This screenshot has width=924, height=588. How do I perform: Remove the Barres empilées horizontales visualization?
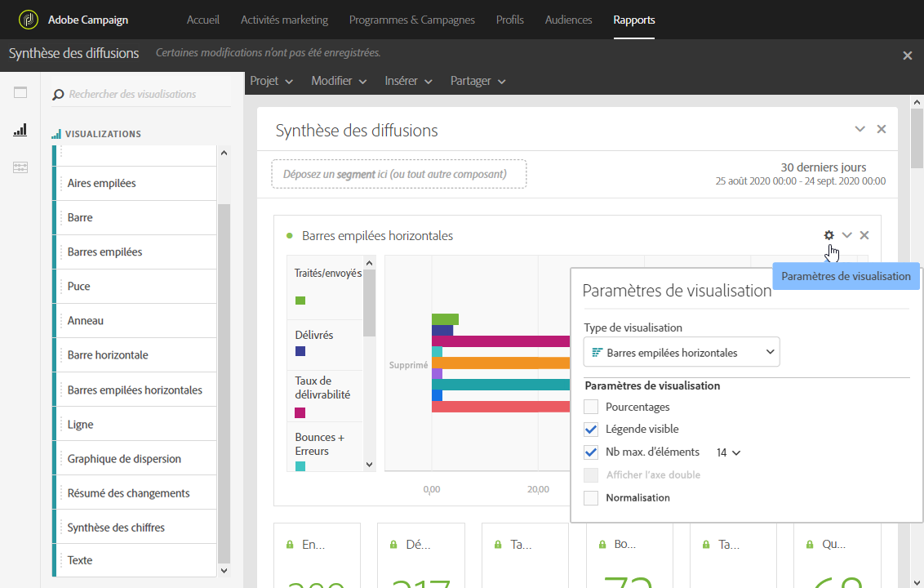[x=864, y=235]
